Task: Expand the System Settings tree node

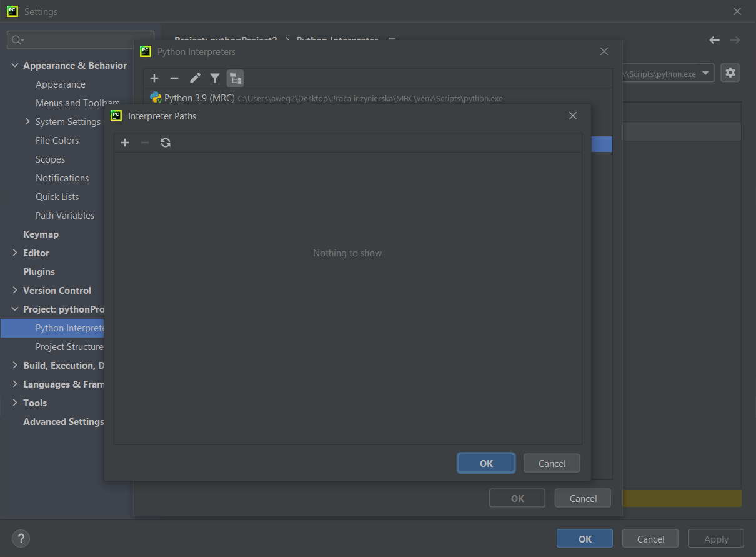Action: (x=27, y=122)
